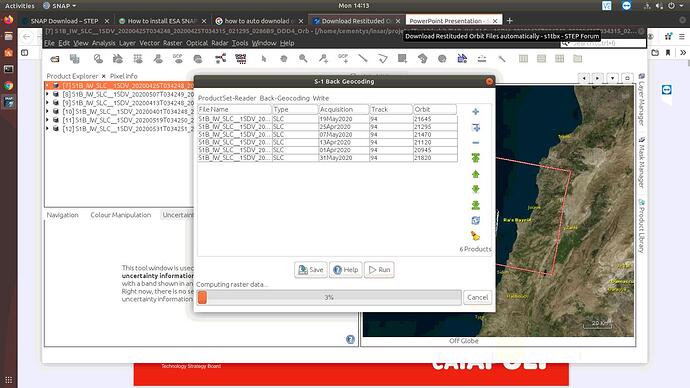
Task: Add product with plus icon in dialog
Action: 475,112
